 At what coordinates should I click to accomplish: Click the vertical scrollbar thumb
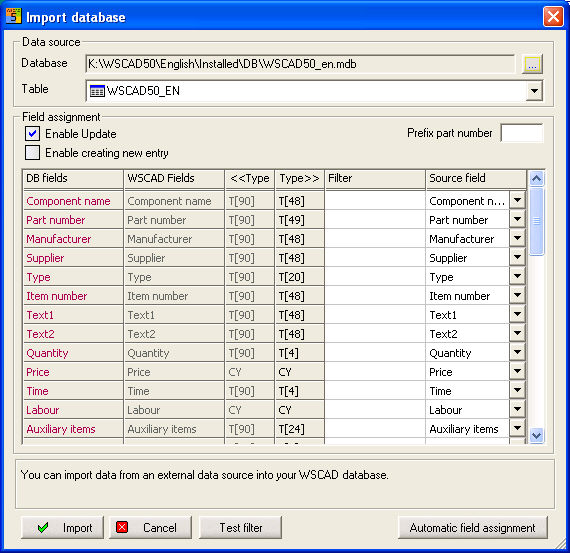point(537,221)
